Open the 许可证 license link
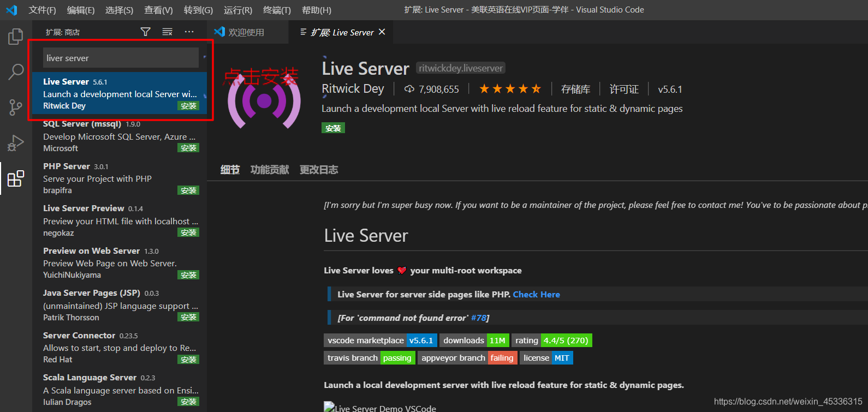868x412 pixels. pos(624,89)
